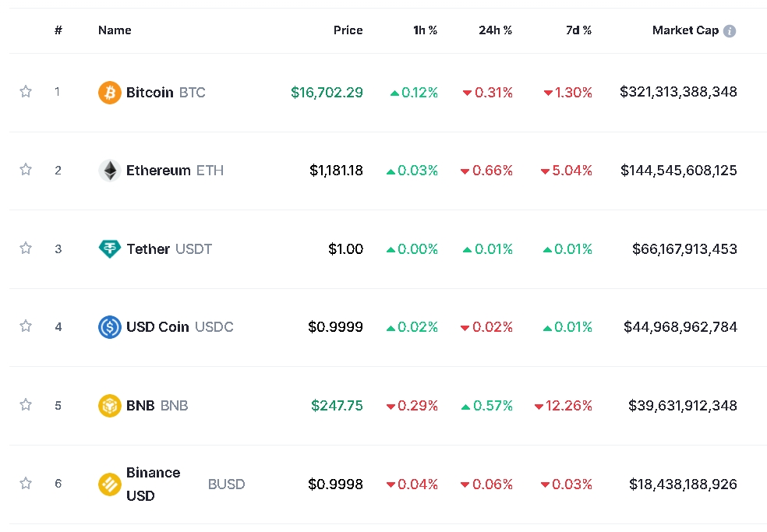The height and width of the screenshot is (532, 767).
Task: Click the BNB logo icon
Action: point(109,406)
